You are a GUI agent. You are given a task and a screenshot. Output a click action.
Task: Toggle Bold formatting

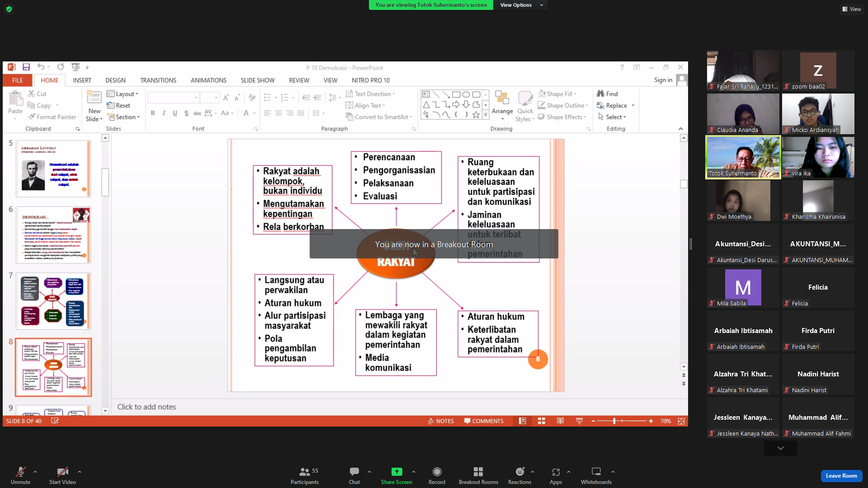click(153, 113)
